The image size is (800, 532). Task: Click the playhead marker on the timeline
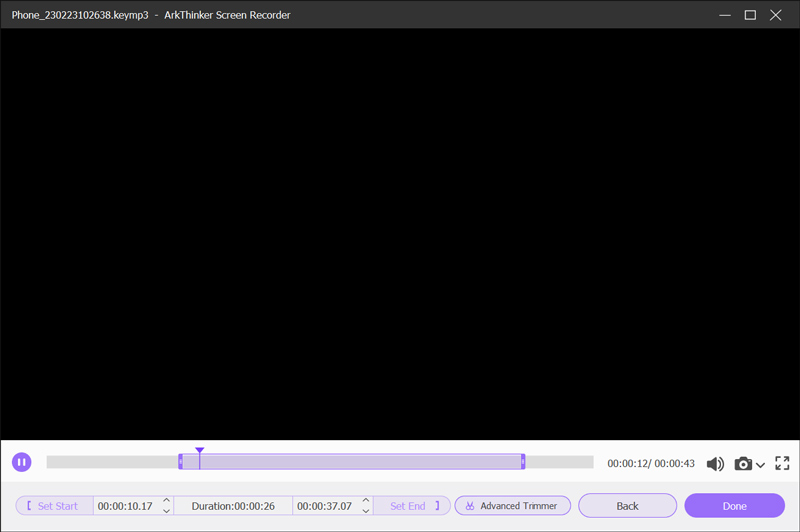pyautogui.click(x=199, y=451)
